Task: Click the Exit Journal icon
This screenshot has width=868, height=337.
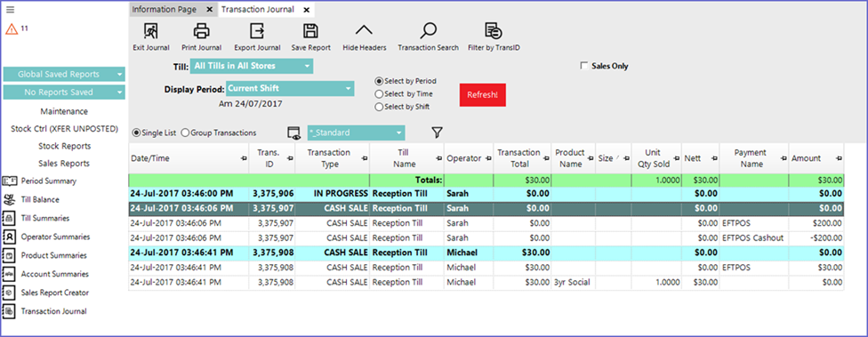Action: (151, 30)
